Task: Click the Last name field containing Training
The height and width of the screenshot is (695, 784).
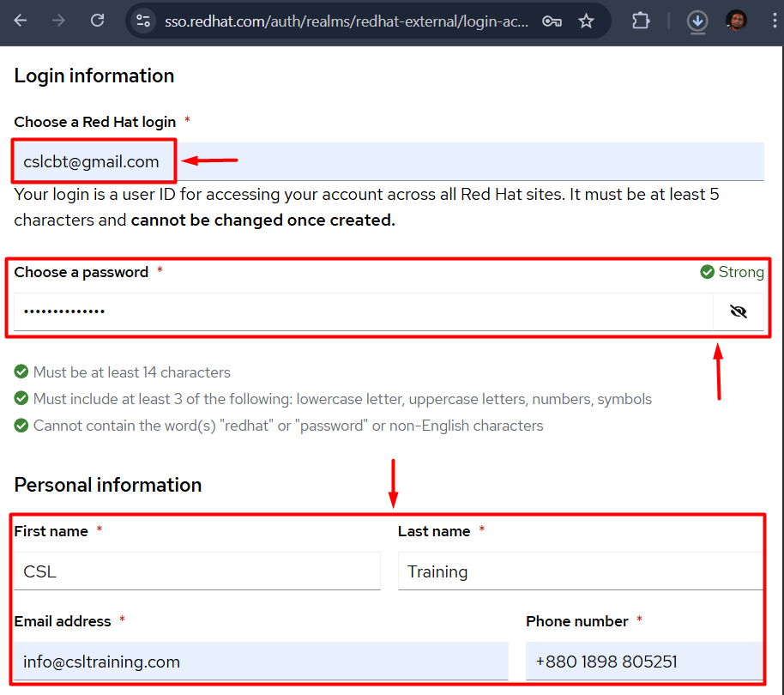Action: pyautogui.click(x=579, y=571)
